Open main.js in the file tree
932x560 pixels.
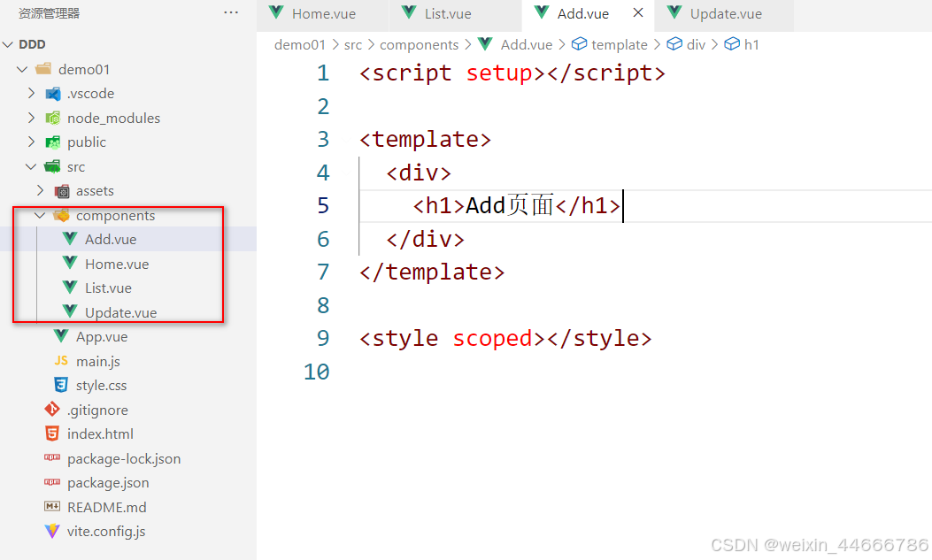tap(98, 361)
